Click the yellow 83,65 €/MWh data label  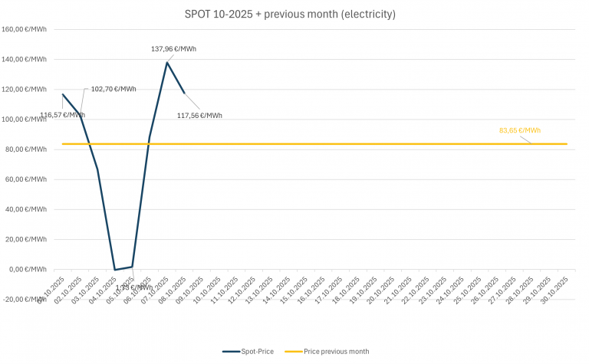[x=520, y=130]
